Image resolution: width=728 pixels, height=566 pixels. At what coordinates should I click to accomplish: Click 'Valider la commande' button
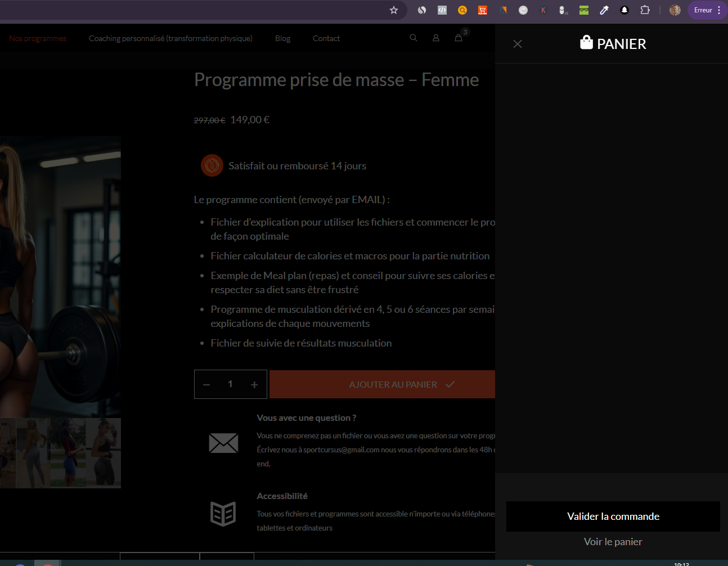tap(613, 516)
